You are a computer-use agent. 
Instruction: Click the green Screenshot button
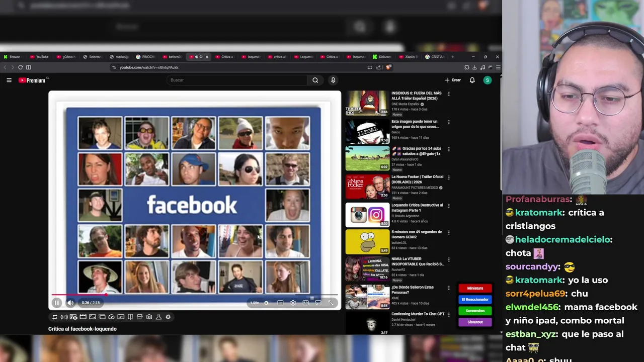pos(475,311)
